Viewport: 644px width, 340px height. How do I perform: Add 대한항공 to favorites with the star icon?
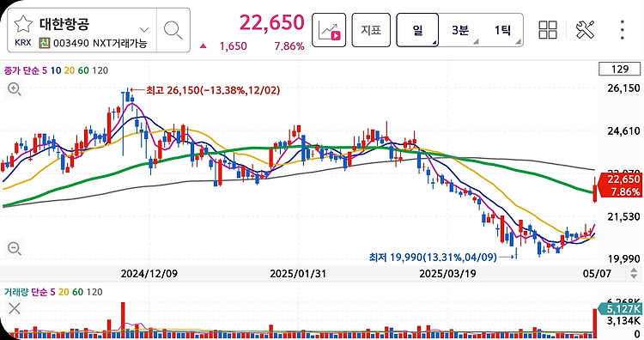(23, 24)
